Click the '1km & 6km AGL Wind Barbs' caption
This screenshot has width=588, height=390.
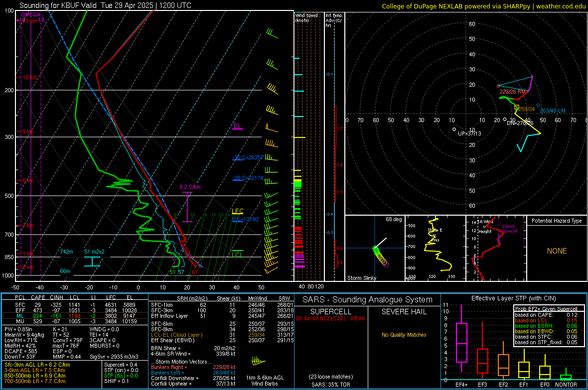[x=265, y=381]
